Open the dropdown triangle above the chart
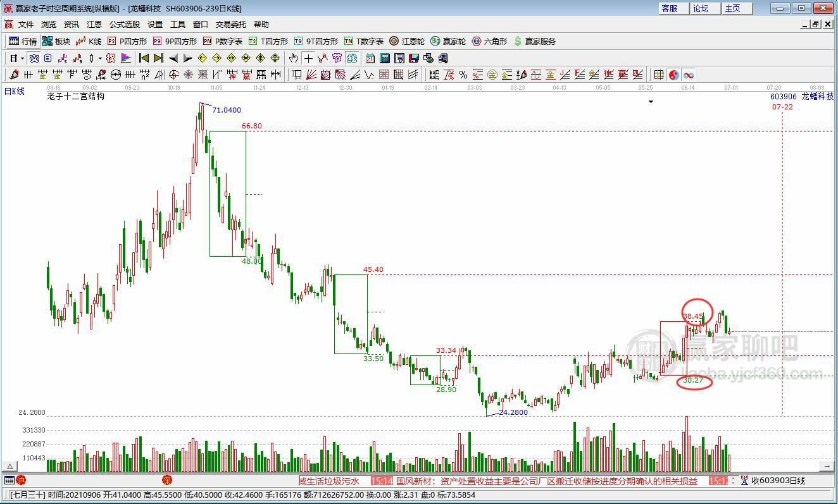 tap(651, 102)
